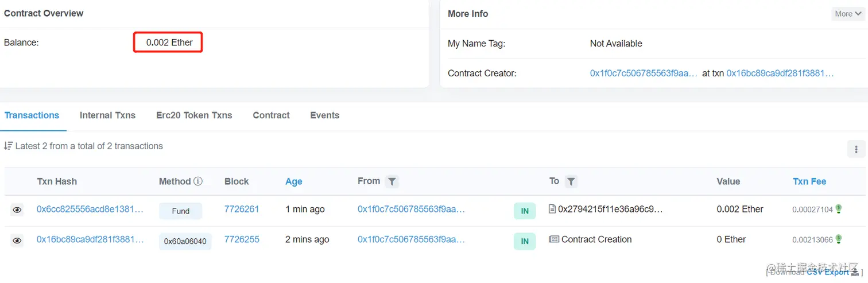Click green gas bulb icon beside 0.00213066
This screenshot has height=283, width=868.
click(x=839, y=239)
